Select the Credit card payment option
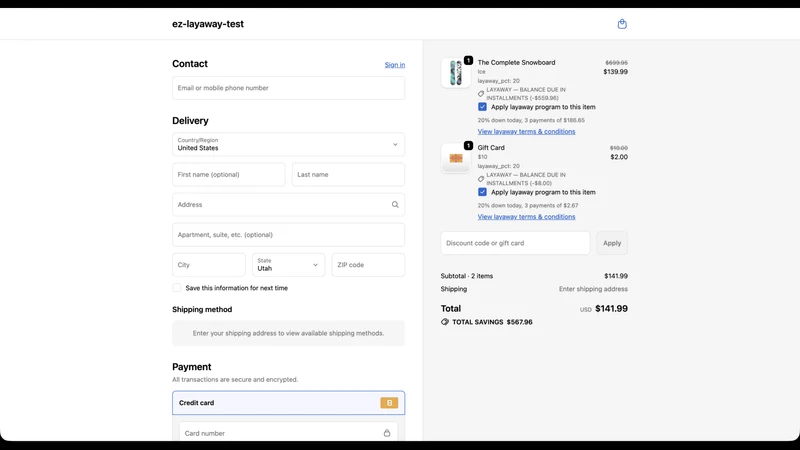The width and height of the screenshot is (800, 450). (x=288, y=403)
